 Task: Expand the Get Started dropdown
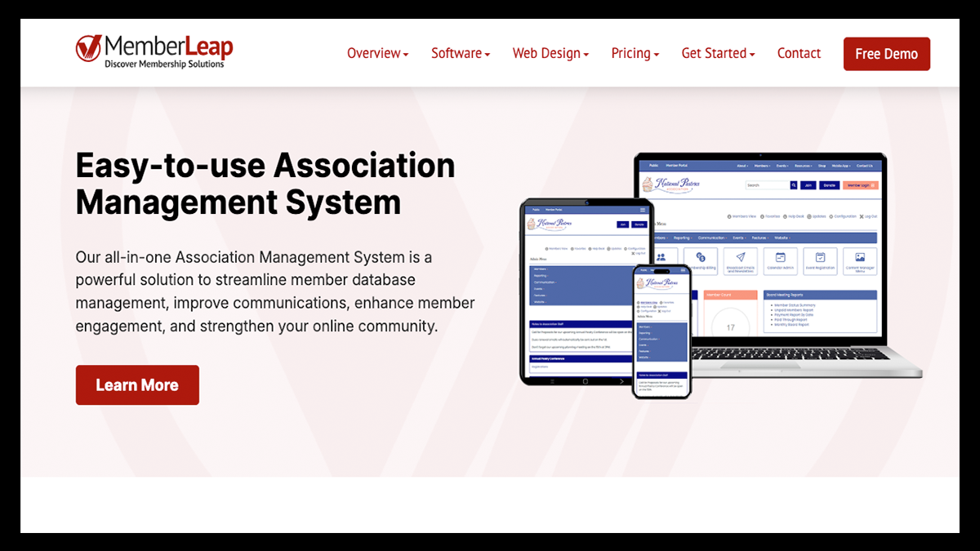pyautogui.click(x=718, y=54)
